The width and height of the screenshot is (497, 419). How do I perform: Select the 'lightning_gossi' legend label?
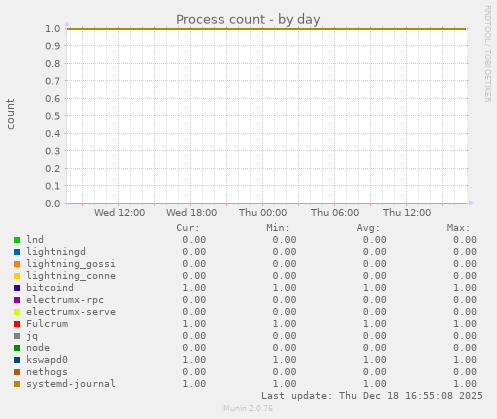pyautogui.click(x=71, y=264)
